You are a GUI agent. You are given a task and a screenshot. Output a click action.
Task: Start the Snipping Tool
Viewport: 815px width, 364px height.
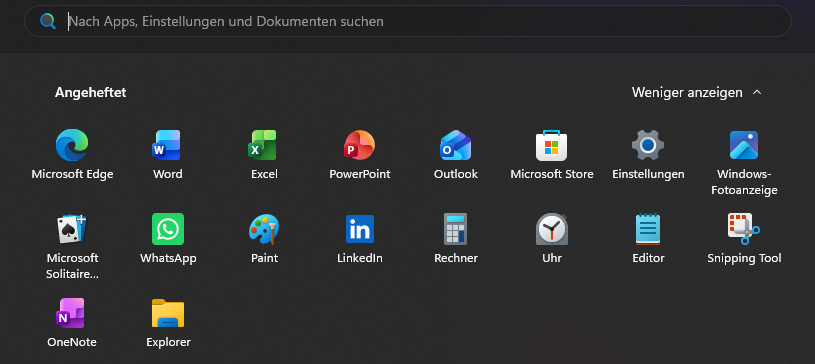pos(744,229)
